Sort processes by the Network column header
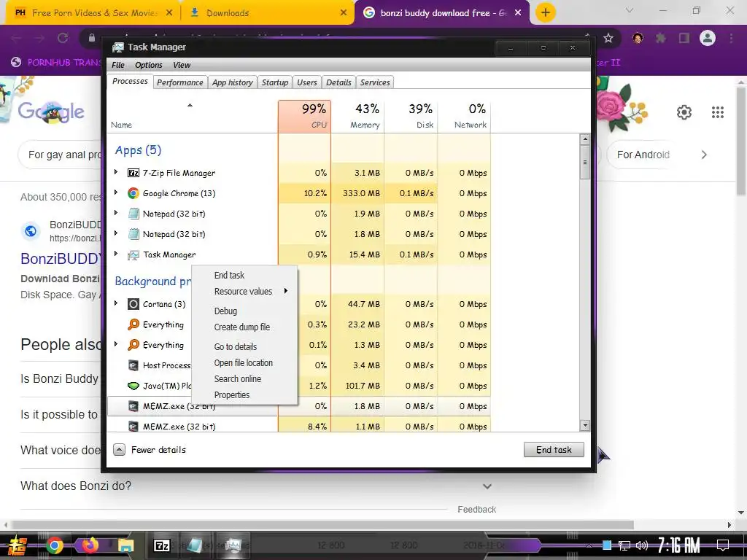The height and width of the screenshot is (560, 747). [x=465, y=116]
